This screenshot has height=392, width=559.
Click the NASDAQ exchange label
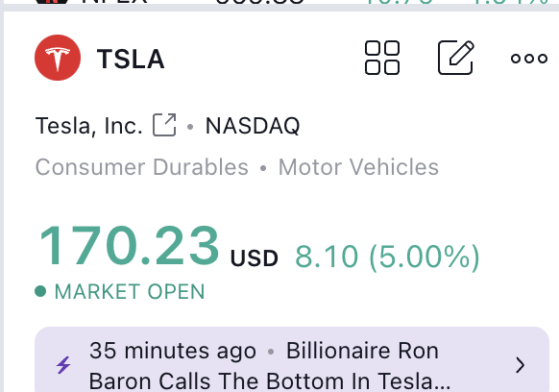(253, 126)
